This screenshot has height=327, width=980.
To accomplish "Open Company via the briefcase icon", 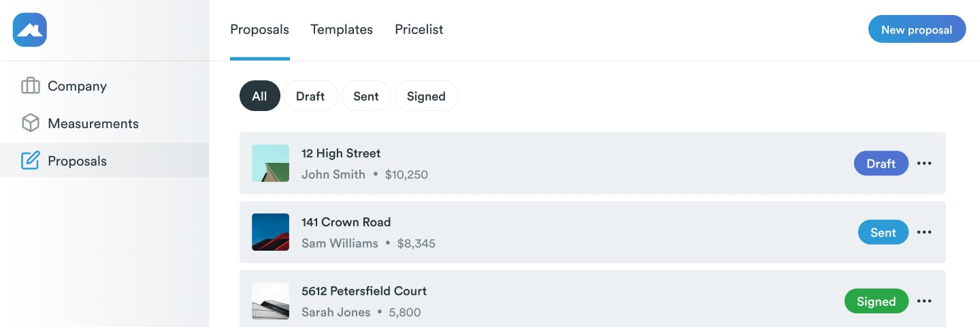I will tap(31, 87).
